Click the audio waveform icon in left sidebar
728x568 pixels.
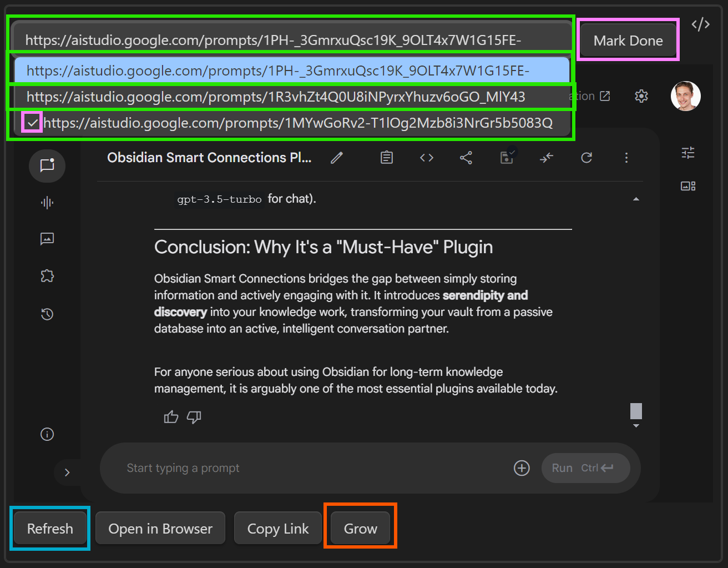(x=47, y=203)
